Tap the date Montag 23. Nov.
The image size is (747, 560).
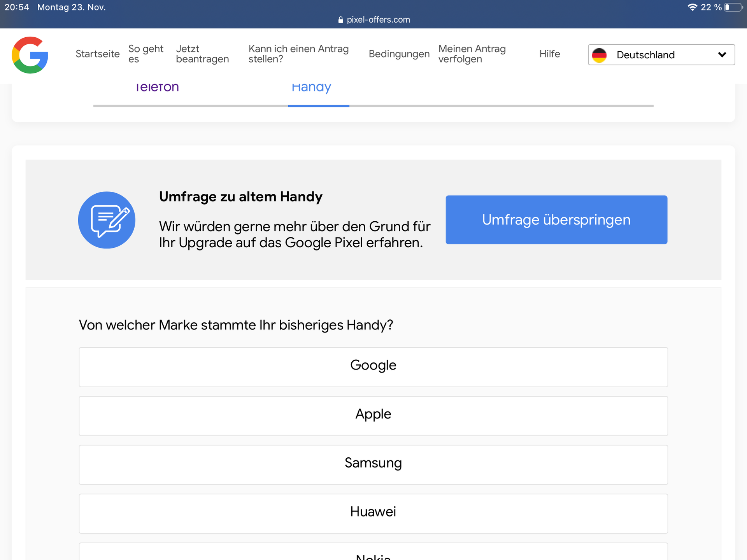click(72, 7)
